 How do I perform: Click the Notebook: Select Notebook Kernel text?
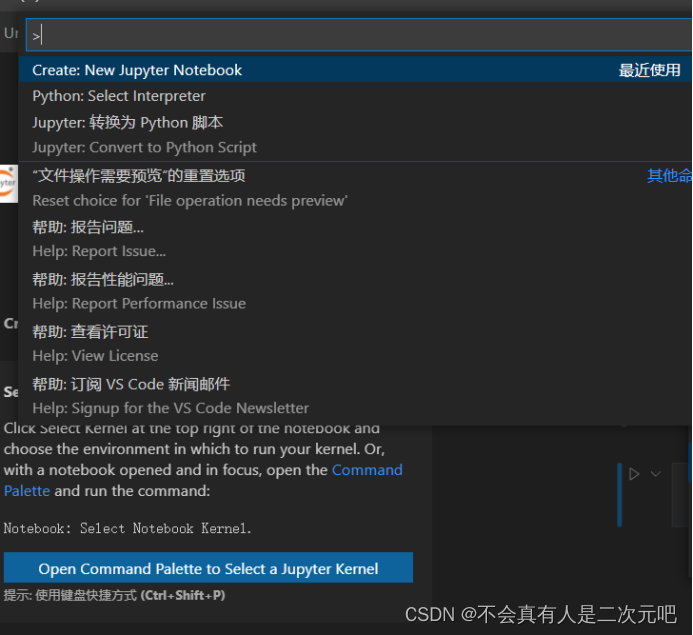[x=127, y=529]
